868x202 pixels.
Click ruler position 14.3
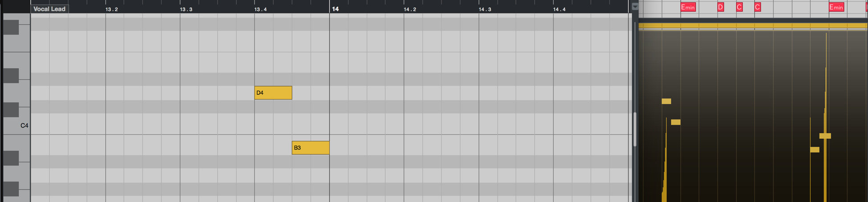coord(485,9)
